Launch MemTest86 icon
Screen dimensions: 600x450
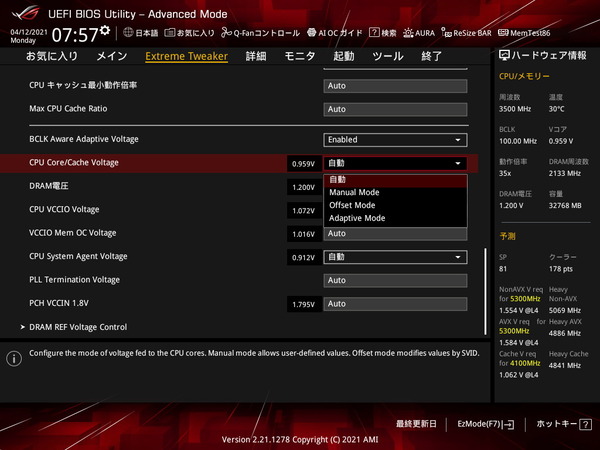point(503,33)
